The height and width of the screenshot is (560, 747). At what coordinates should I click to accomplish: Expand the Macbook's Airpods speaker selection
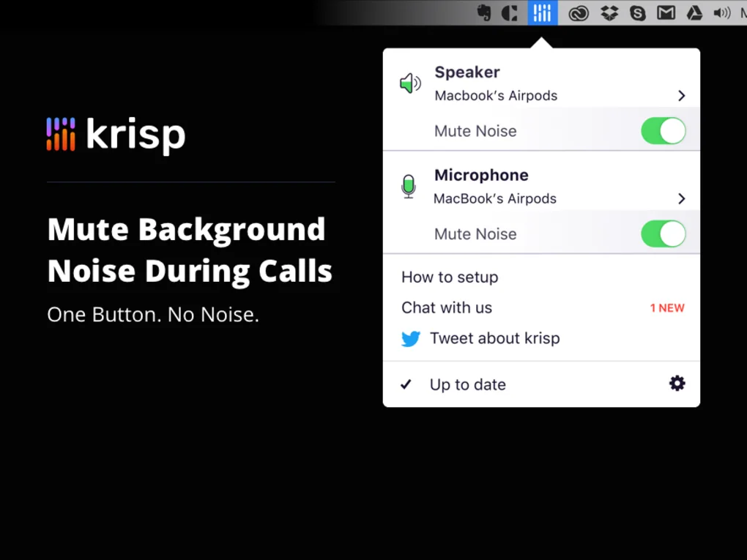pyautogui.click(x=681, y=95)
